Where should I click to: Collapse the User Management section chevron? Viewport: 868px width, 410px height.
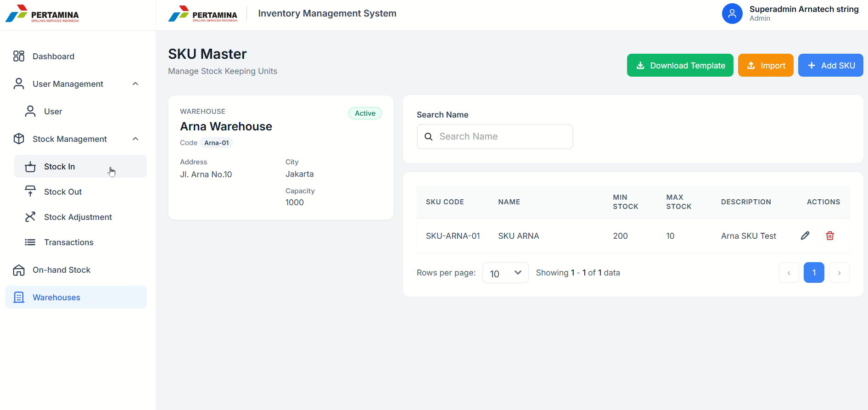pyautogui.click(x=135, y=84)
